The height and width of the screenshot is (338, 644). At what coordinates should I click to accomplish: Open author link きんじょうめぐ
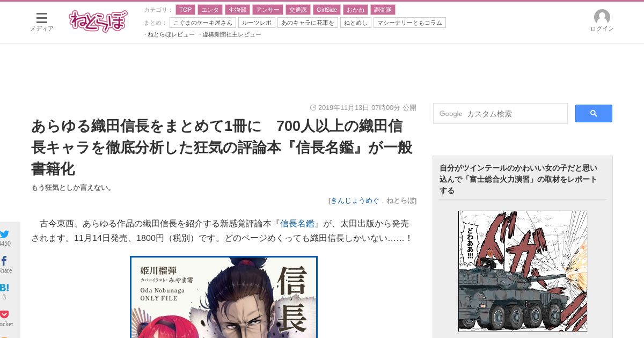coord(355,201)
